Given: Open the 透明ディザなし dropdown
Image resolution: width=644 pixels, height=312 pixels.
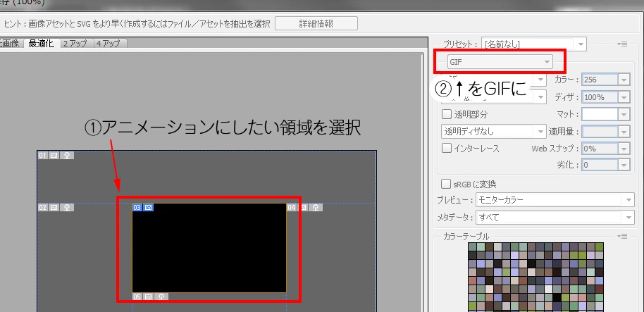Looking at the screenshot, I should [494, 132].
